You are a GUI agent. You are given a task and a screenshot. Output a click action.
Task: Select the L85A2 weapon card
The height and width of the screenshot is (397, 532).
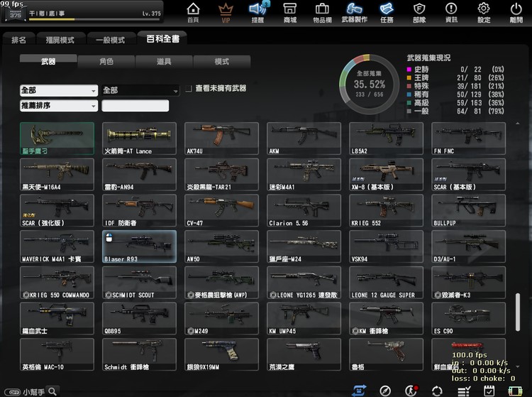[386, 138]
